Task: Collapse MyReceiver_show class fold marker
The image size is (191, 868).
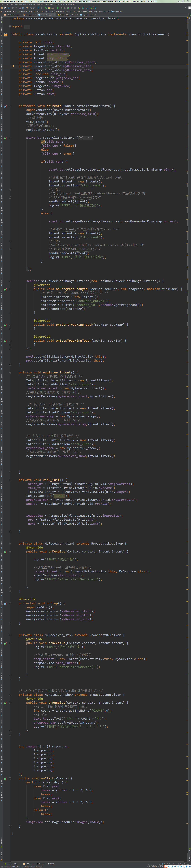Action: click(10, 695)
